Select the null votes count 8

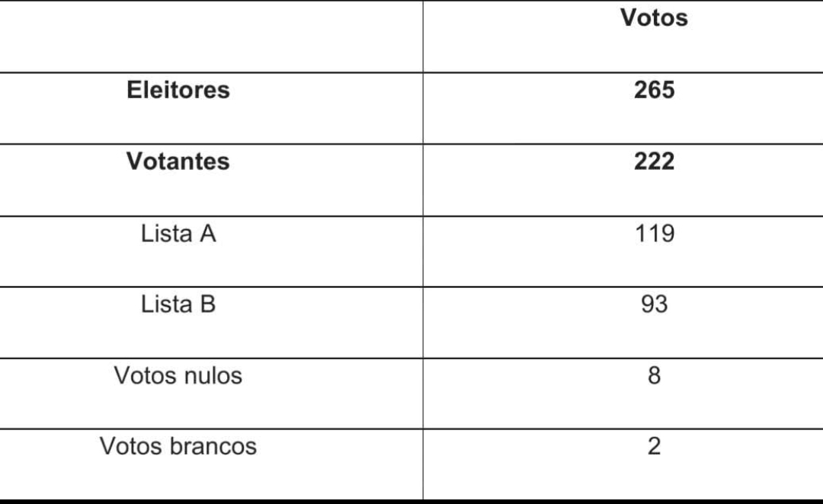point(654,375)
